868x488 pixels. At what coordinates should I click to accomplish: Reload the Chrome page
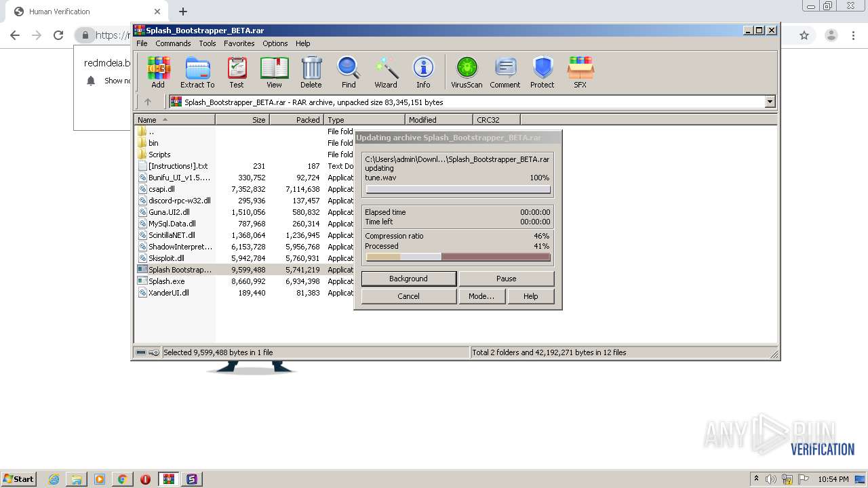tap(58, 35)
